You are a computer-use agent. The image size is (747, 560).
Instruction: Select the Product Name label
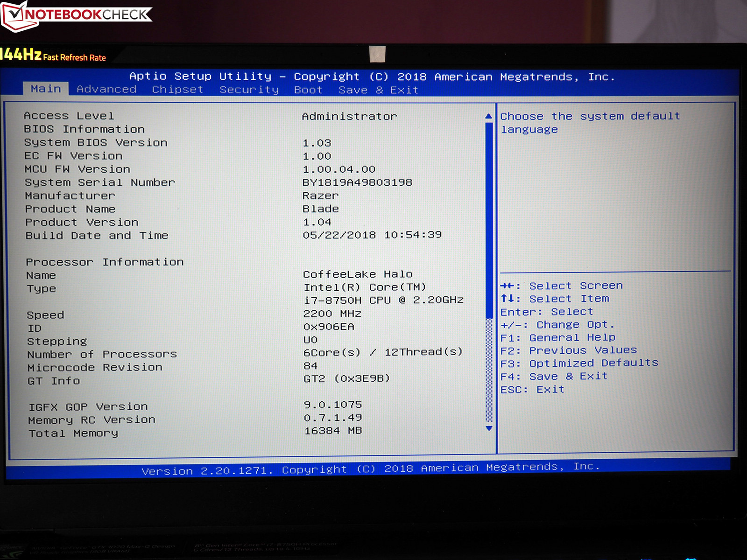click(70, 209)
